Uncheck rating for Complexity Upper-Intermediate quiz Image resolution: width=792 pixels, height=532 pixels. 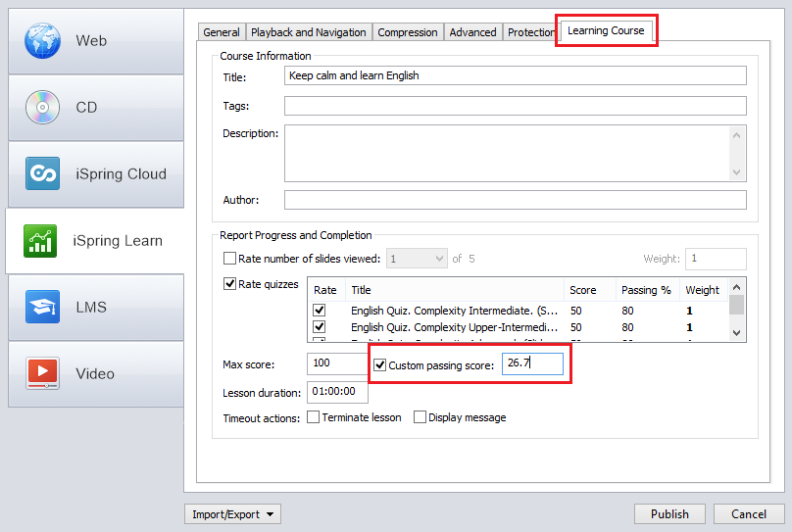[x=320, y=327]
